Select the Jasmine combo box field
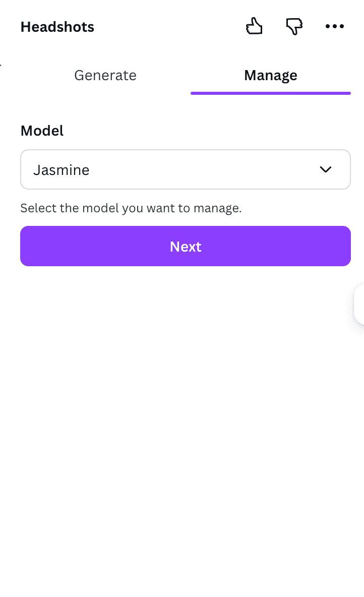364x597 pixels. [x=186, y=169]
